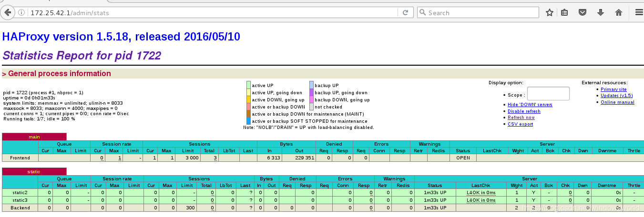Click the 'Statistics Report for pid 1722' heading
The width and height of the screenshot is (644, 217).
pos(82,56)
